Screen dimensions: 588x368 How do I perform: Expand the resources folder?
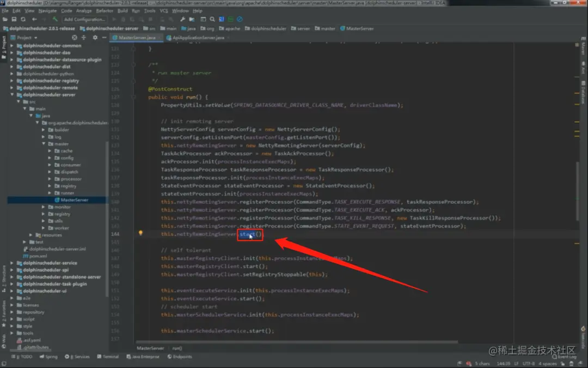[x=30, y=235]
